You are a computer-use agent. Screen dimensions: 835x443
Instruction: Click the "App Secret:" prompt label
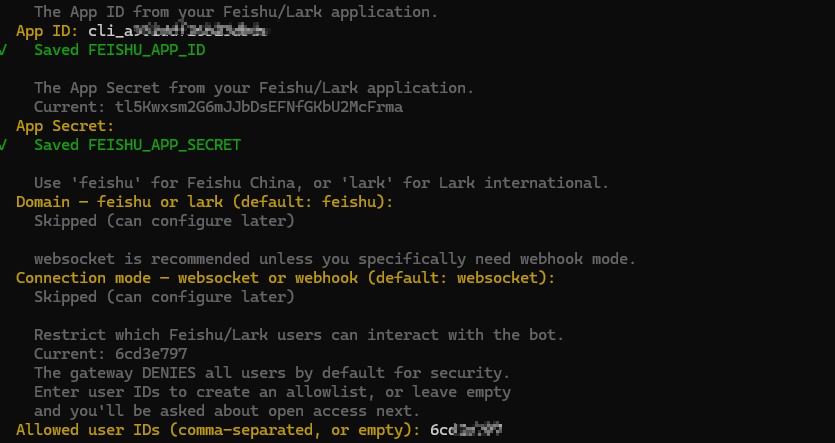tap(65, 126)
